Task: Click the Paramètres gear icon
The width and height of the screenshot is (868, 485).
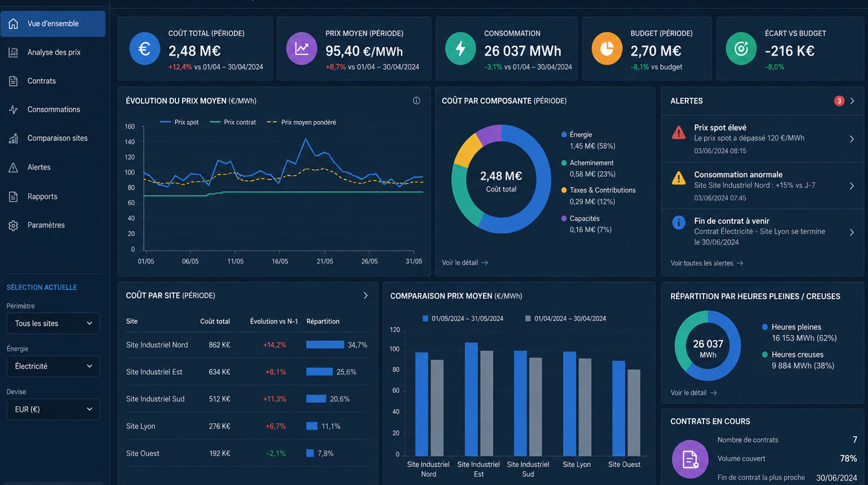Action: [x=13, y=225]
